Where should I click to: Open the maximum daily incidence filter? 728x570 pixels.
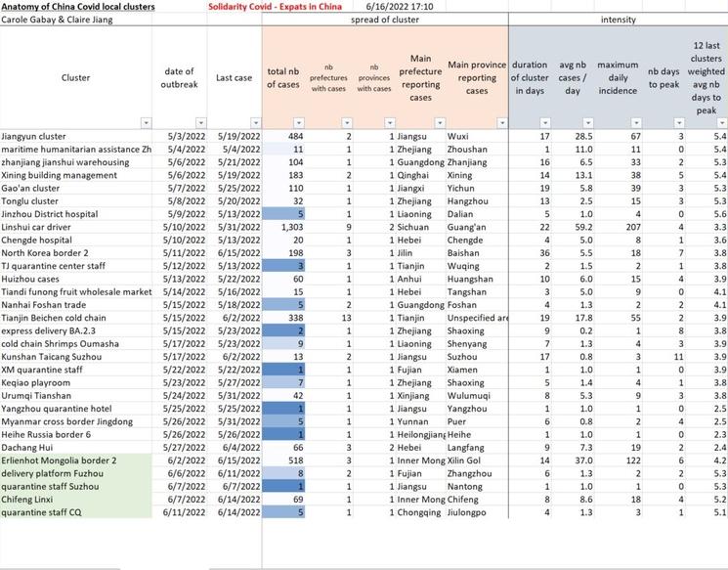coord(636,123)
